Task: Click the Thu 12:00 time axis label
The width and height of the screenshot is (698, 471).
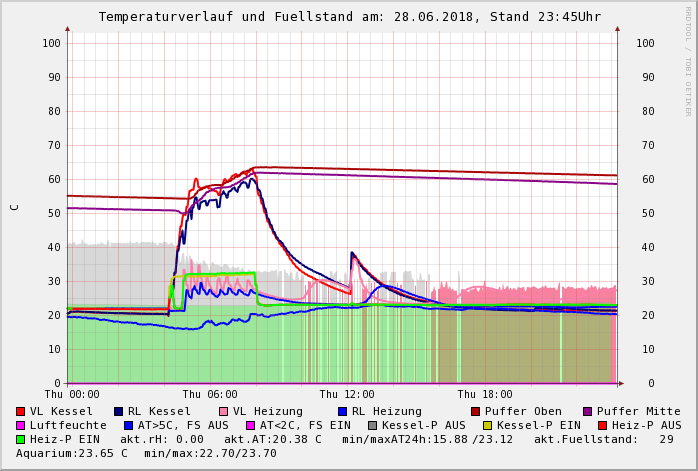Action: pos(347,395)
